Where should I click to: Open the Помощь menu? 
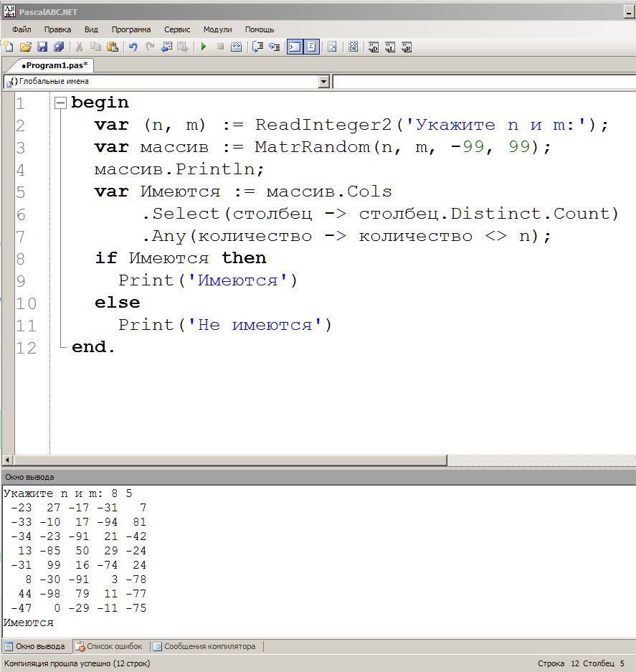pyautogui.click(x=260, y=29)
